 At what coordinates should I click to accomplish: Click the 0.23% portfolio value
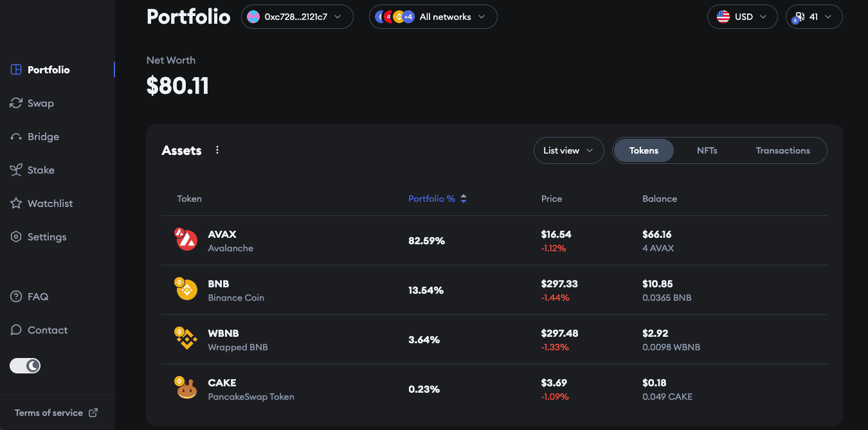(424, 389)
